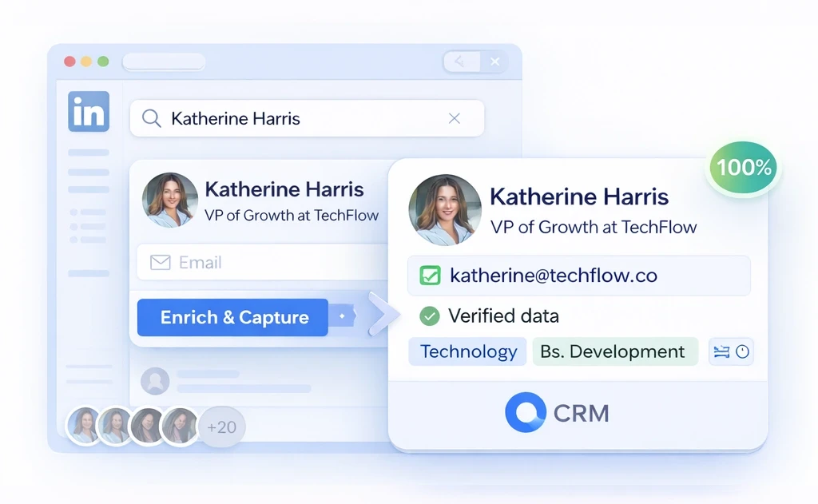
Task: Click the blue CRM logo icon
Action: (x=526, y=412)
